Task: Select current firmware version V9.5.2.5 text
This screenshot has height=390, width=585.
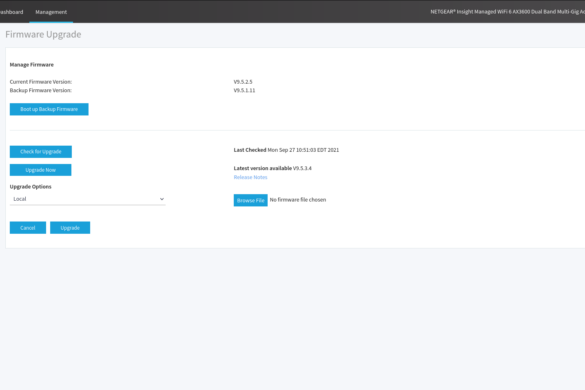Action: tap(243, 82)
